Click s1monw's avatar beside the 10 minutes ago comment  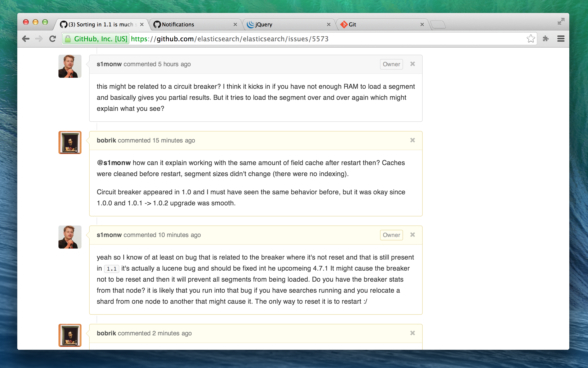point(70,237)
